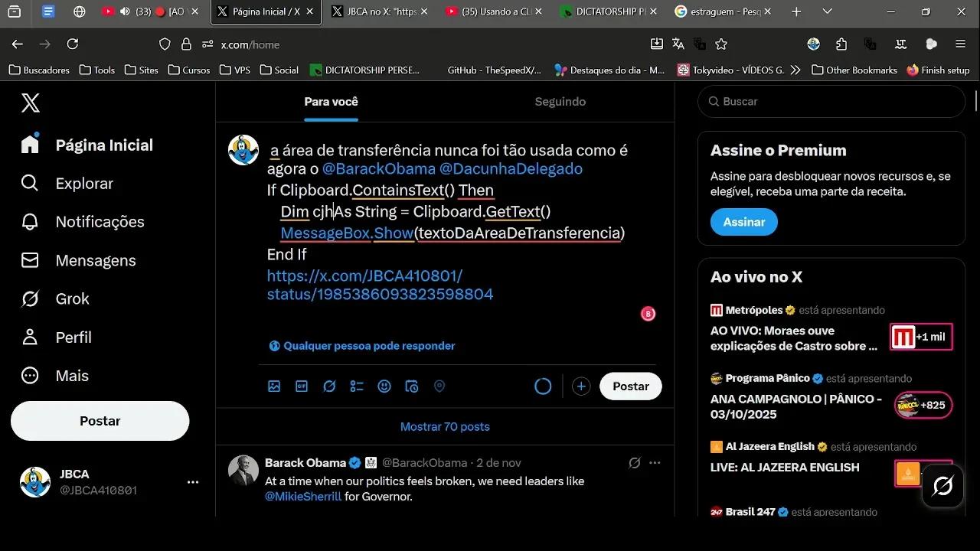Click 'Mostrar 70 posts' link
The image size is (980, 551).
[x=445, y=427]
